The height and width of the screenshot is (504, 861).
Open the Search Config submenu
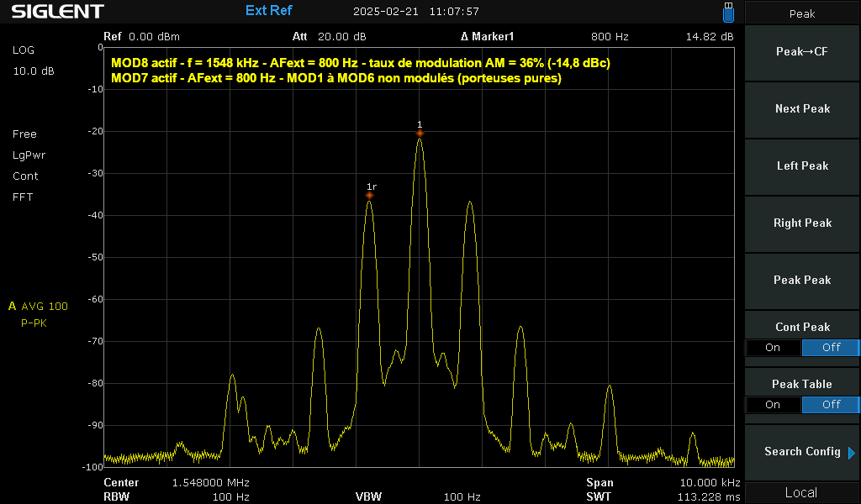point(802,451)
